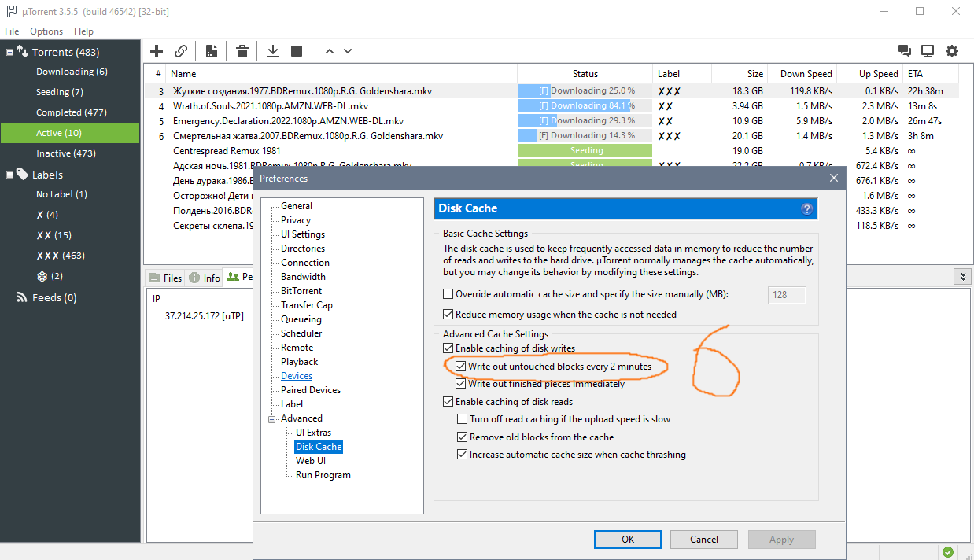Click the detail pane collapse chevron button
Image resolution: width=974 pixels, height=560 pixels.
pyautogui.click(x=962, y=277)
